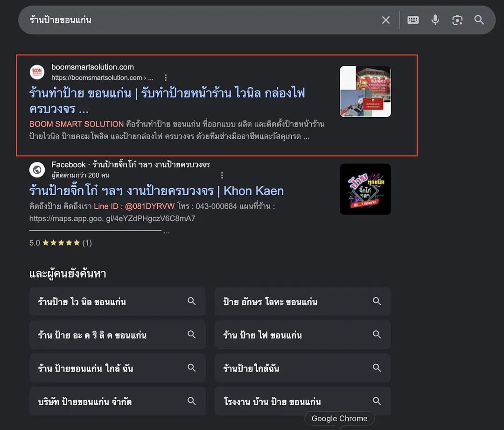
Task: Open the boomsmartsolution.com favicon
Action: pyautogui.click(x=37, y=72)
